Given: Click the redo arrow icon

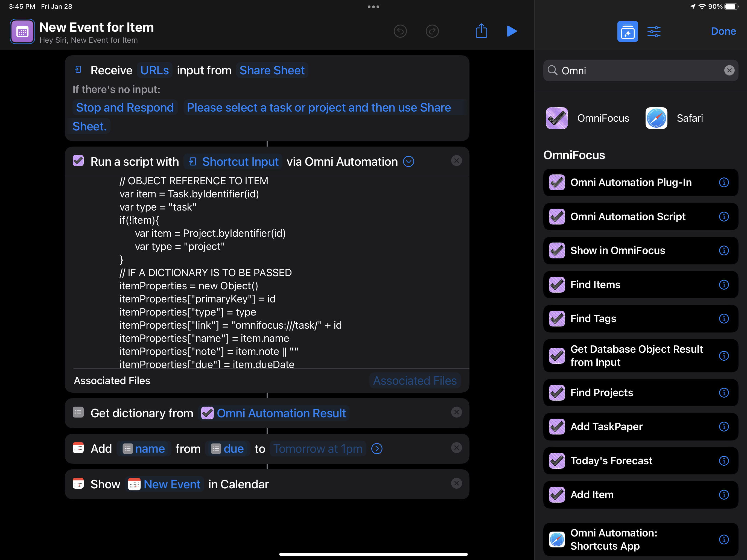Looking at the screenshot, I should pyautogui.click(x=432, y=31).
